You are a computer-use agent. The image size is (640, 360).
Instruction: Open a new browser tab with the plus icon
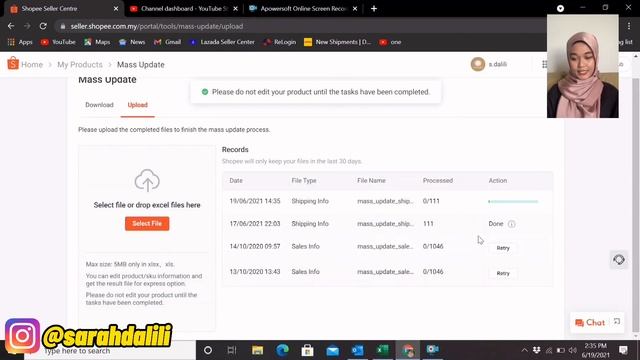coord(373,9)
